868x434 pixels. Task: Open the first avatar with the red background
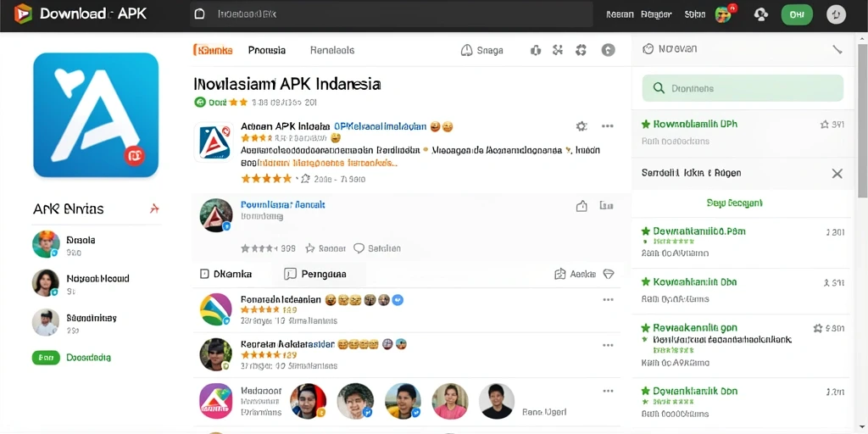[x=309, y=401]
